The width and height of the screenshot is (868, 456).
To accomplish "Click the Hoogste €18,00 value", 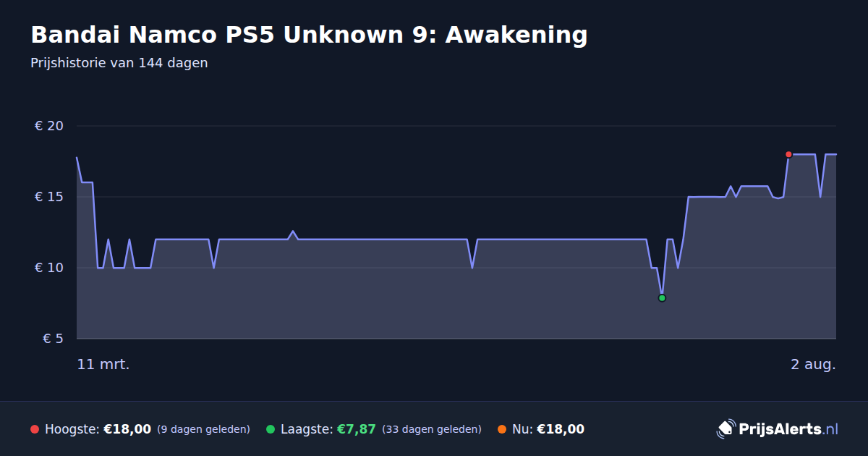I will click(x=127, y=429).
